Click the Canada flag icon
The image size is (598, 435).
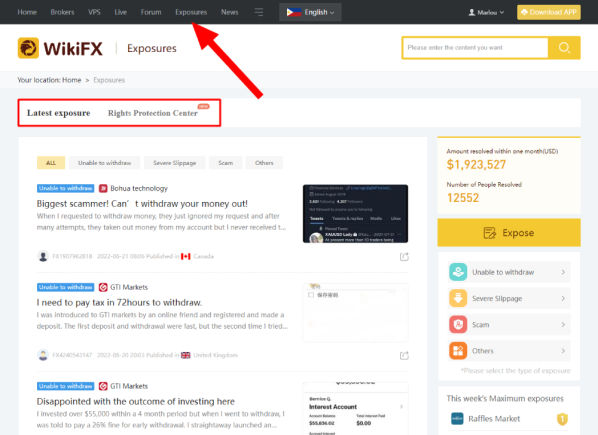pyautogui.click(x=186, y=256)
